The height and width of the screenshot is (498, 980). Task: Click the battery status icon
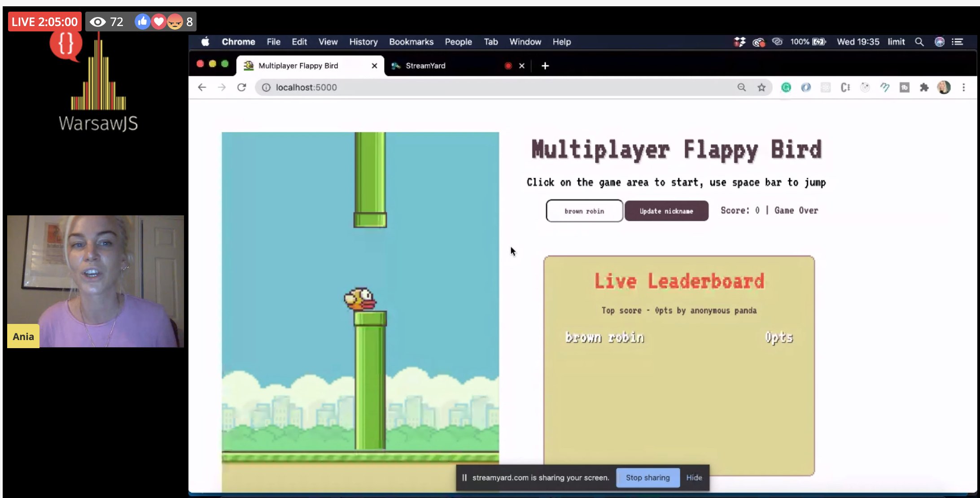(819, 42)
